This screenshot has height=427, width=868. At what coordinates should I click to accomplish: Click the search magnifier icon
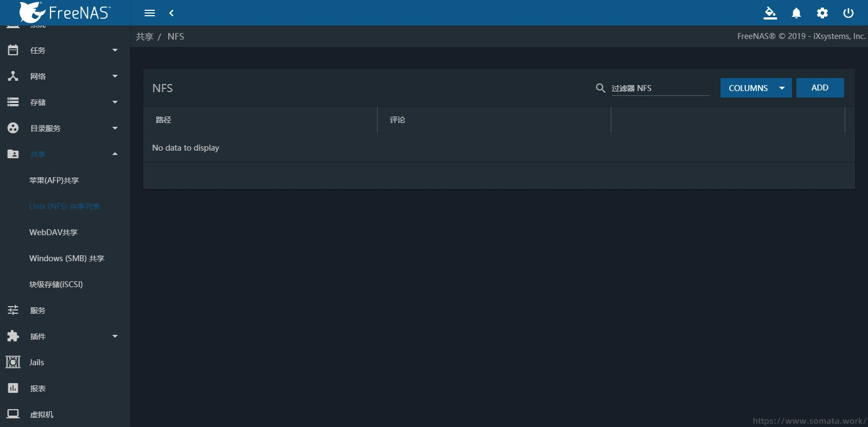[x=600, y=88]
